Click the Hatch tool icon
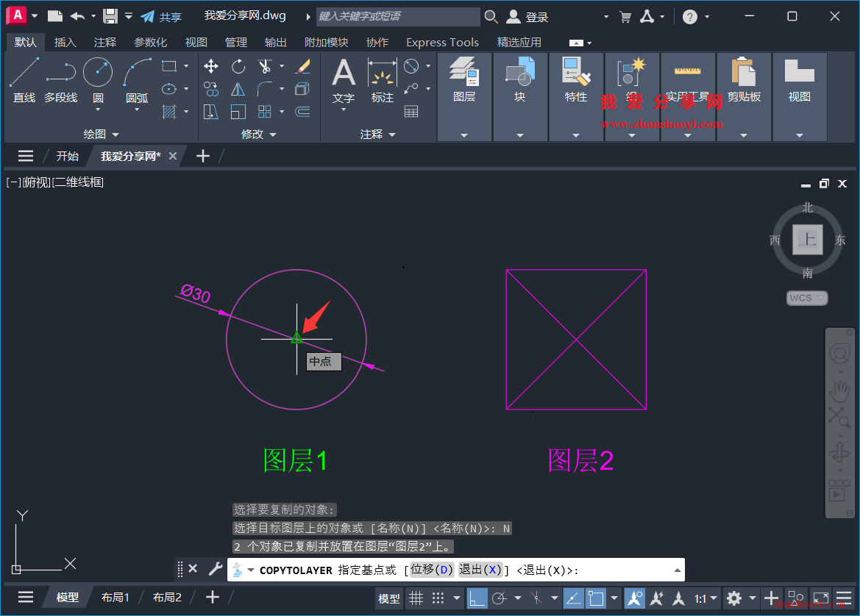 coord(169,112)
